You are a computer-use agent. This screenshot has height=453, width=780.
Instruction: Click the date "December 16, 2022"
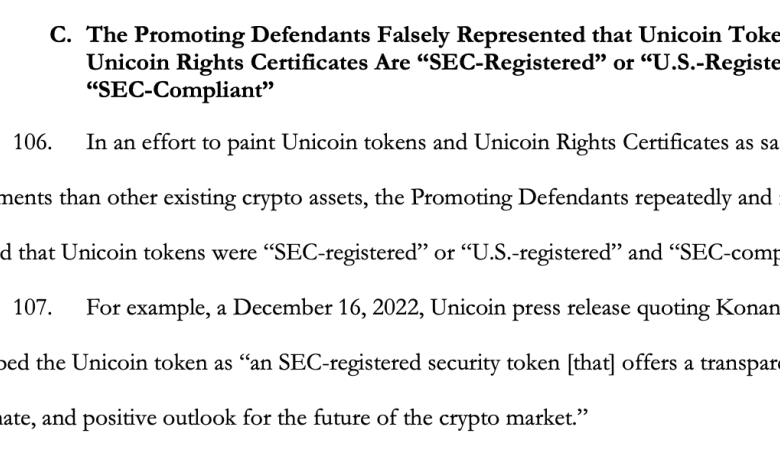(x=328, y=308)
